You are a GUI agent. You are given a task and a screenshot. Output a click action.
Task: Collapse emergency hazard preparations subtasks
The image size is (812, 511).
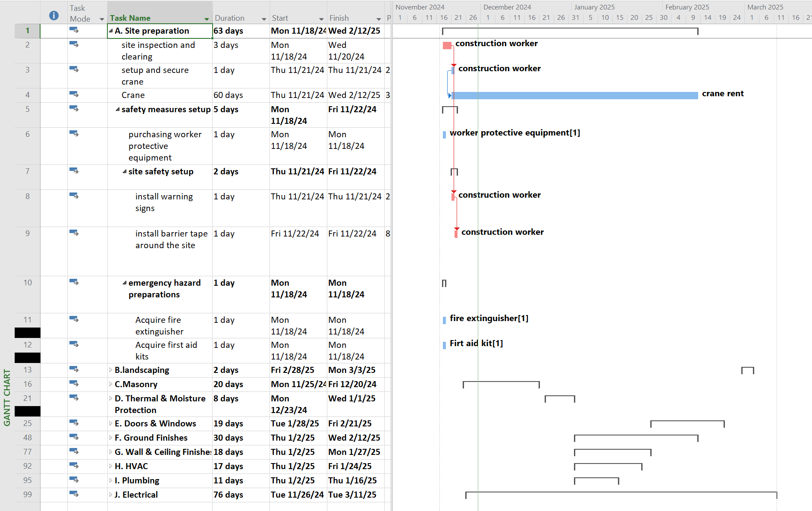tap(125, 283)
